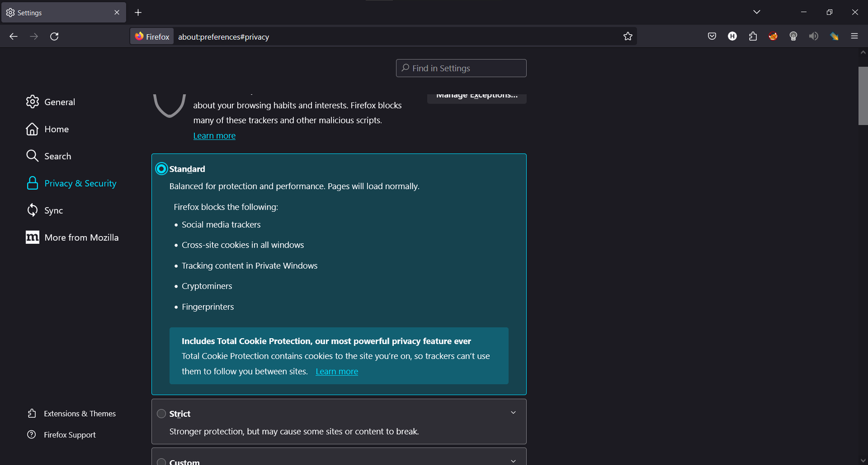Click the Cryptominers list item
This screenshot has width=868, height=465.
pyautogui.click(x=207, y=286)
